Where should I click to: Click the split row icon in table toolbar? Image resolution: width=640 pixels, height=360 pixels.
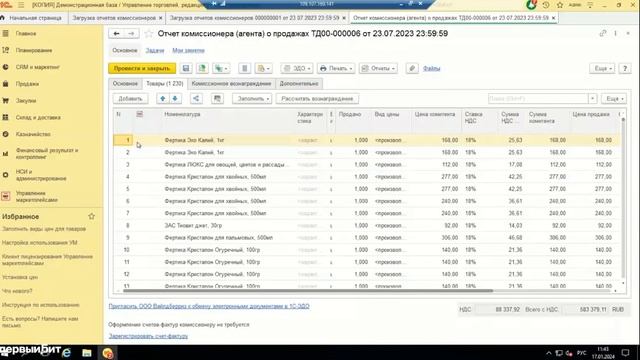click(196, 98)
